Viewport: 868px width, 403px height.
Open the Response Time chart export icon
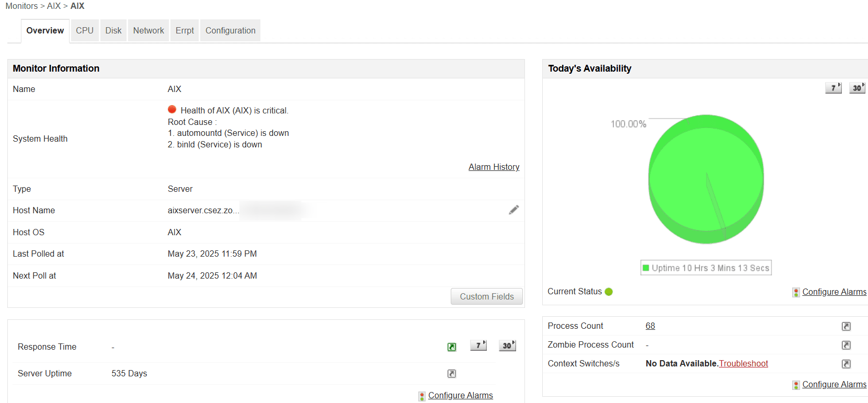(452, 347)
